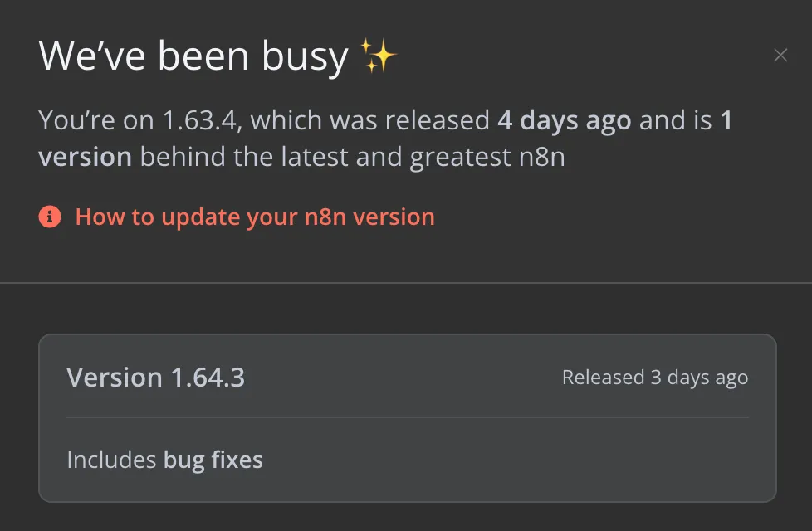Click the divider line below the update link
This screenshot has height=531, width=812.
pos(406,283)
